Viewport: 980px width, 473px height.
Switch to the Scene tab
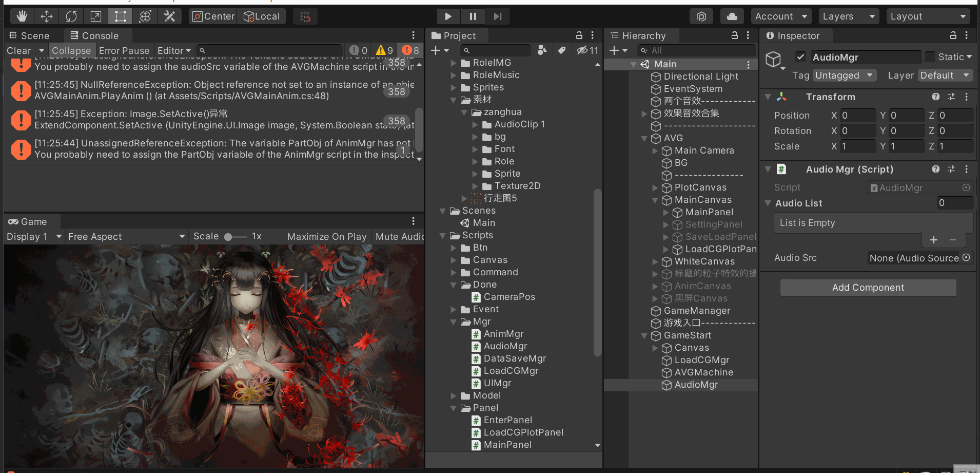(29, 35)
